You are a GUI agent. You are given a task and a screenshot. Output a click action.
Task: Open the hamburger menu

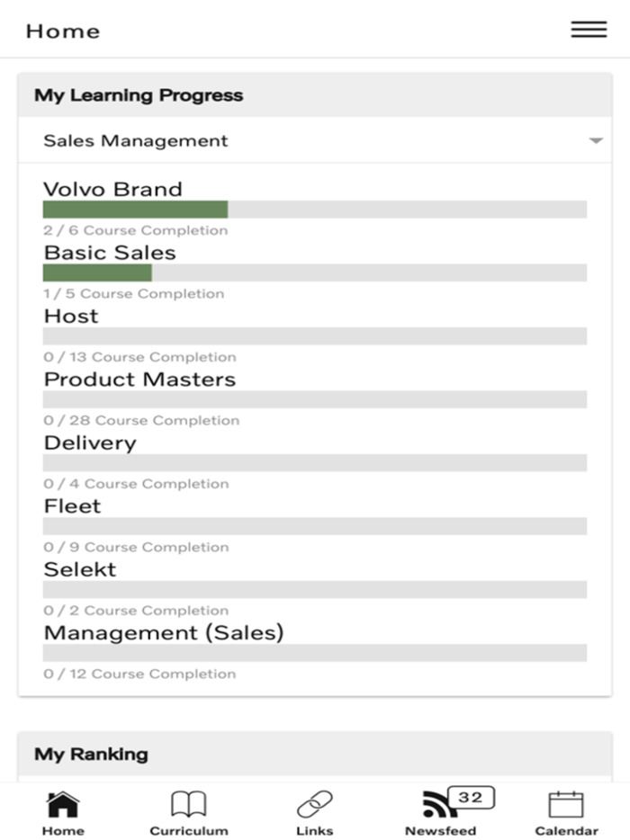point(589,30)
